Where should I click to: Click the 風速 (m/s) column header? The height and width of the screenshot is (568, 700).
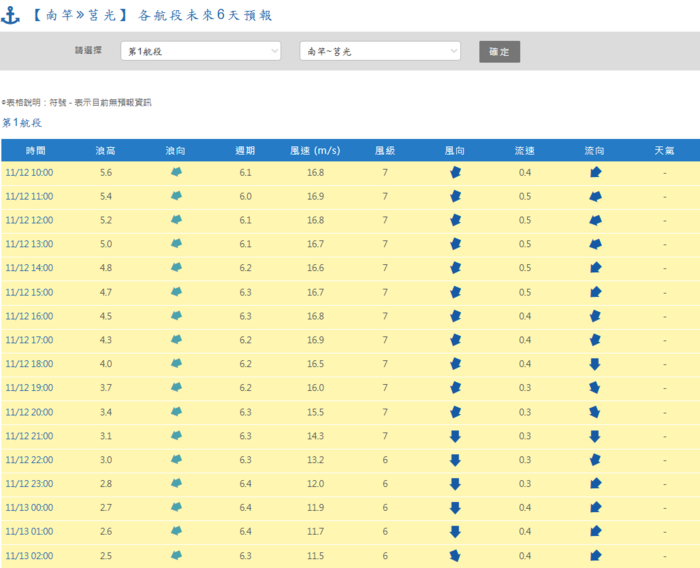point(315,150)
